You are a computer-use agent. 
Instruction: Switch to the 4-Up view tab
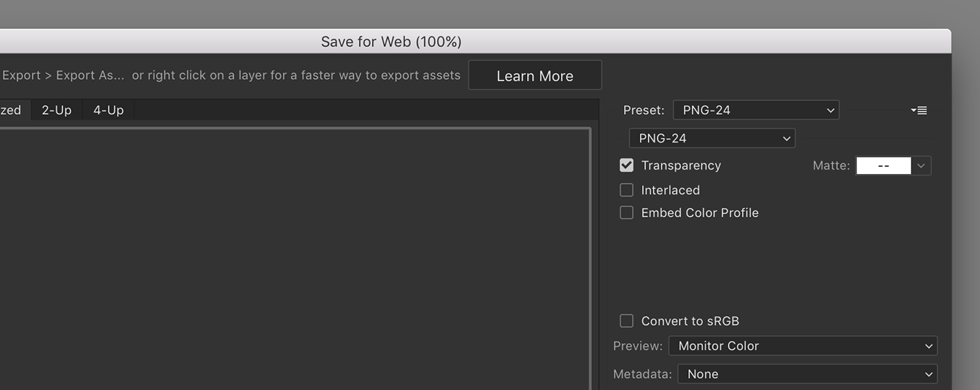108,110
